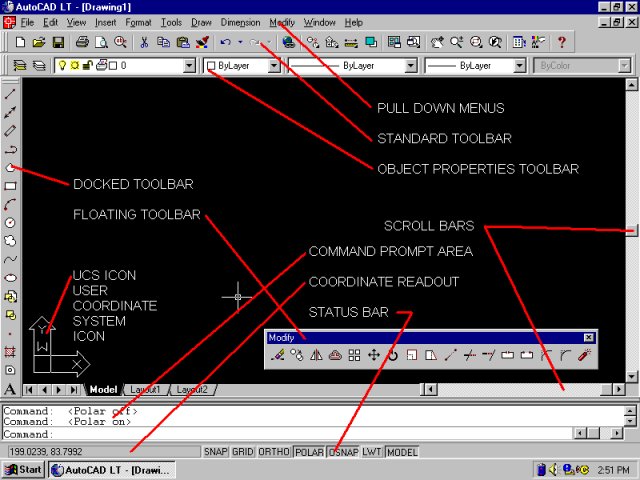Screen dimensions: 640x480
Task: Toggle ORTHO mode in status bar
Action: point(274,452)
